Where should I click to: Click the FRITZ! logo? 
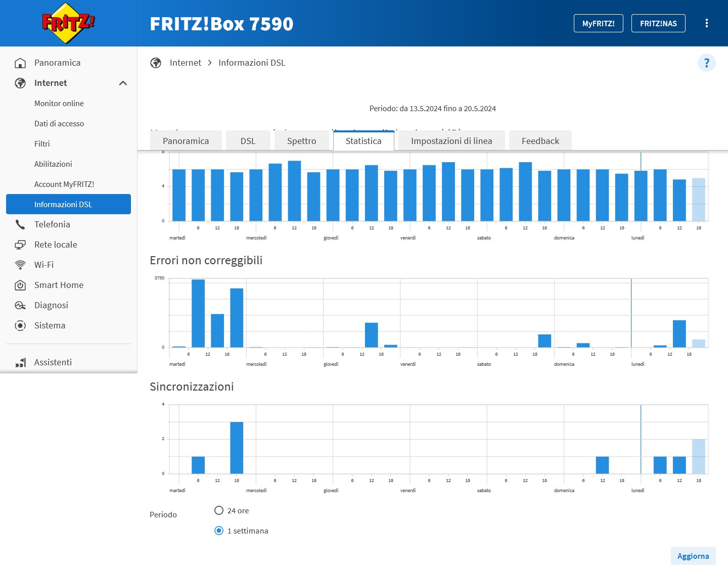click(68, 23)
